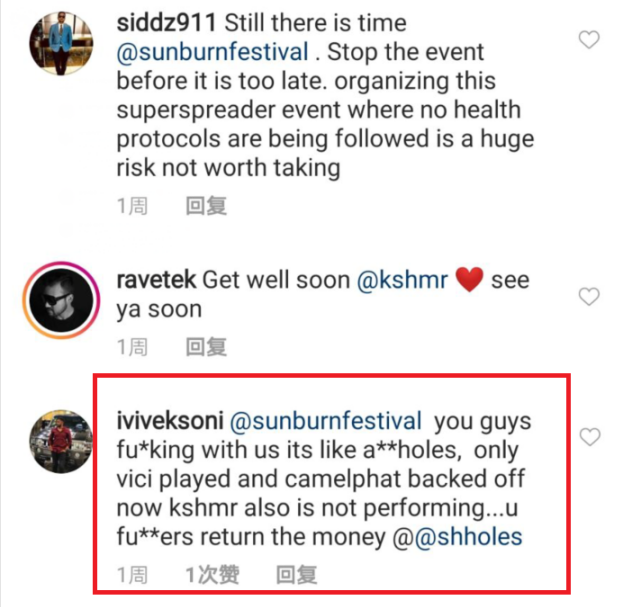
Task: Open the ravetek username
Action: pyautogui.click(x=156, y=280)
